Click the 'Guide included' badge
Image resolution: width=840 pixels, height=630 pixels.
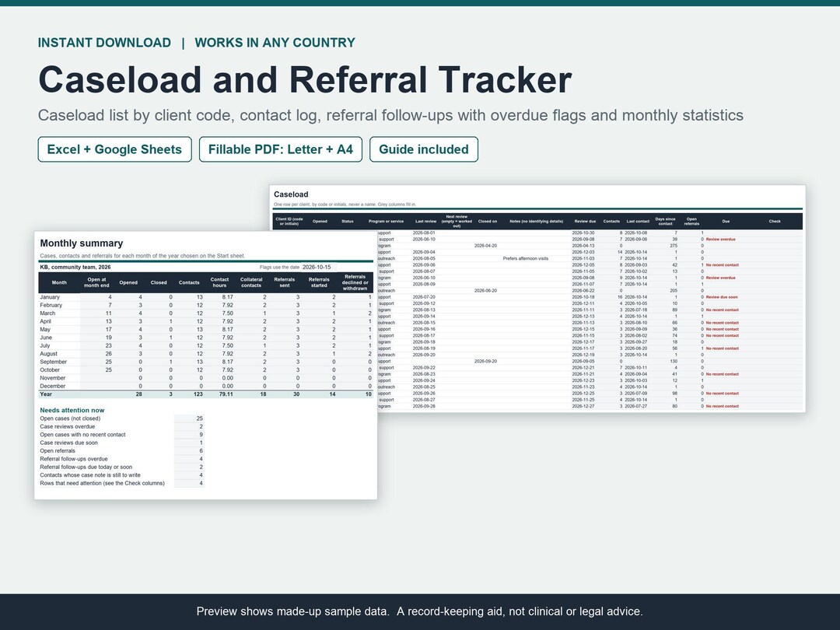[424, 149]
